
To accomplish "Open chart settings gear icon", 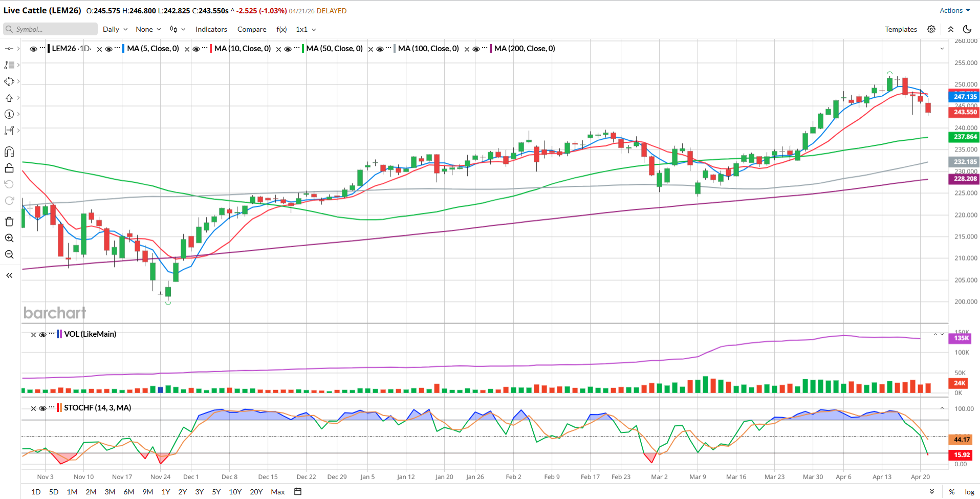I will coord(931,29).
